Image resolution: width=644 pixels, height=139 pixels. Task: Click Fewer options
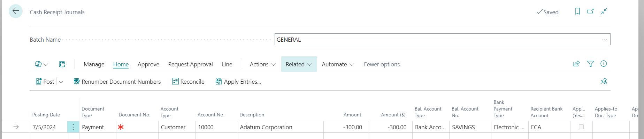pyautogui.click(x=382, y=64)
